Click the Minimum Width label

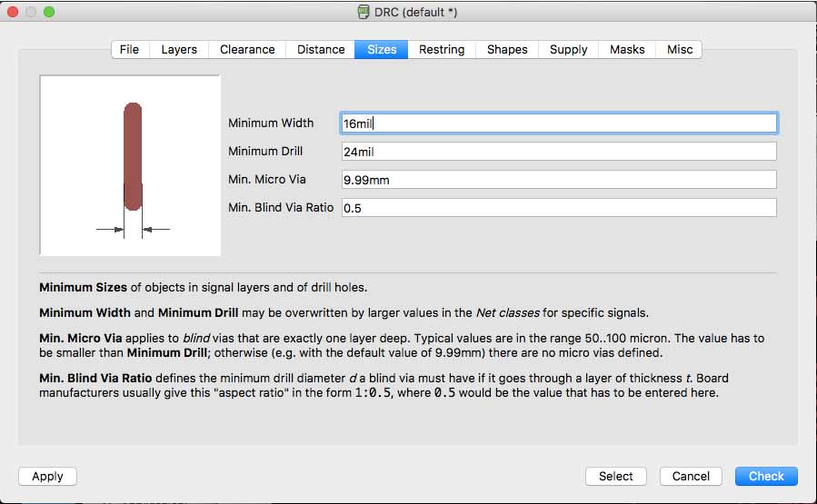tap(271, 124)
